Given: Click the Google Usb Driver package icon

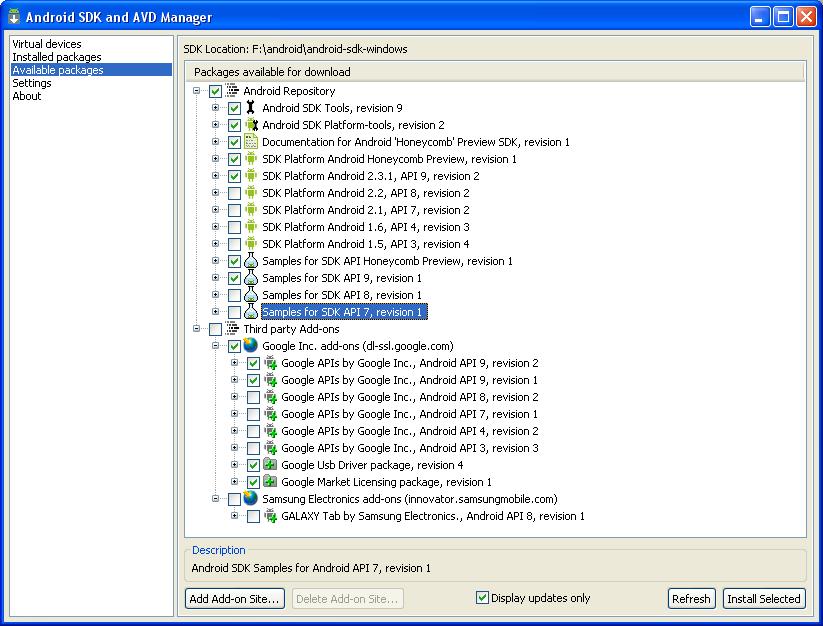Looking at the screenshot, I should (x=270, y=465).
